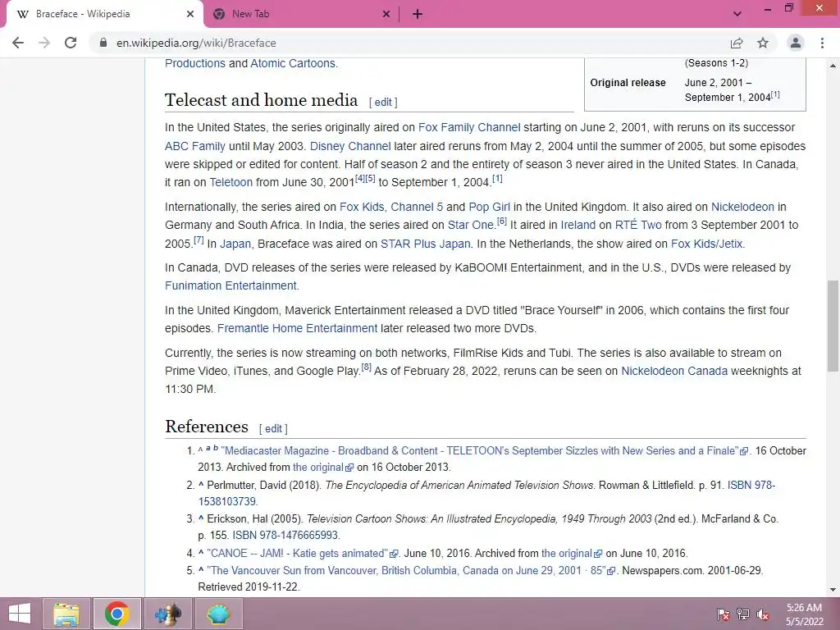The height and width of the screenshot is (630, 840).
Task: Click citation [6] after Star One
Action: pyautogui.click(x=502, y=221)
